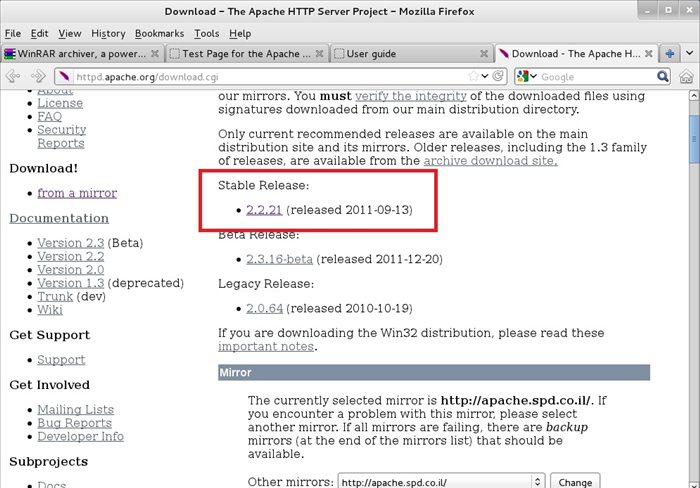Open the 'important notes' link
Image resolution: width=700 pixels, height=488 pixels.
click(x=266, y=346)
